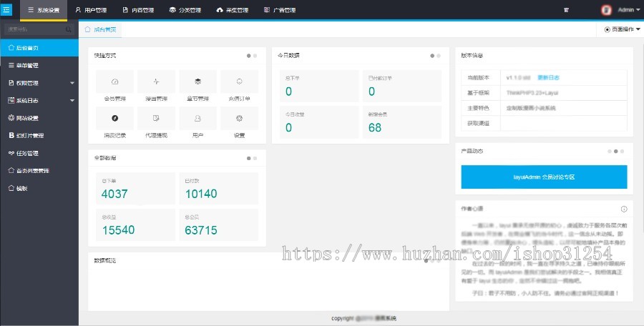
Task: Open the 章节管理 shortcut tile
Action: point(197,86)
